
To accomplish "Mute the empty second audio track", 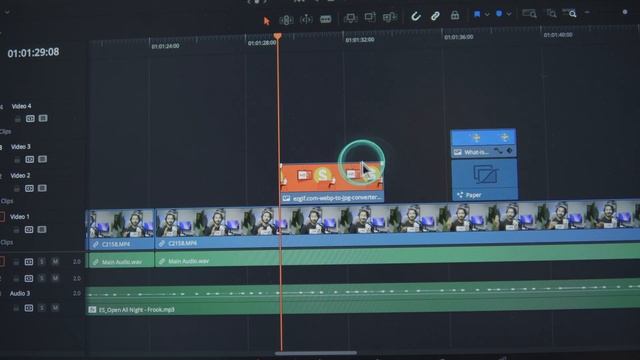I will point(55,278).
